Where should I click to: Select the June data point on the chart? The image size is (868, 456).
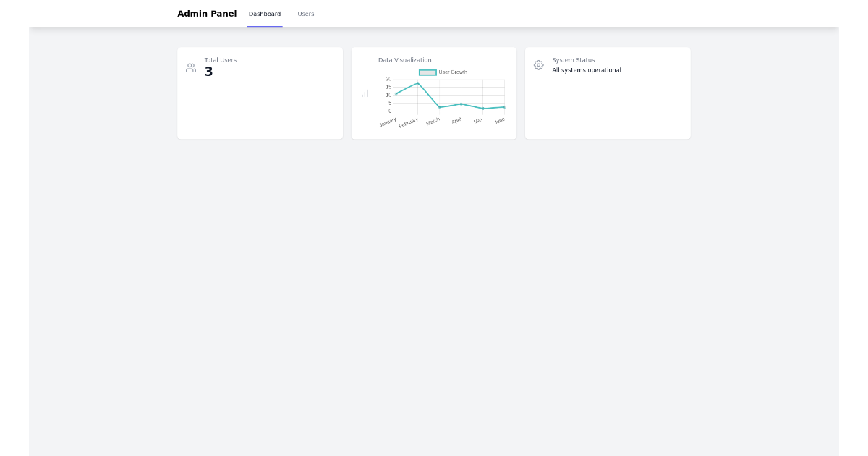coord(504,106)
